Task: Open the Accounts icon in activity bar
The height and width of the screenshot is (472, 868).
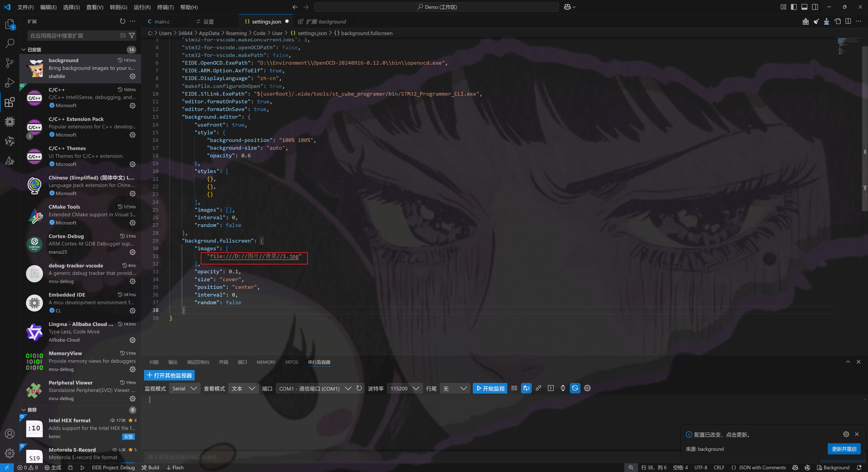Action: click(9, 434)
